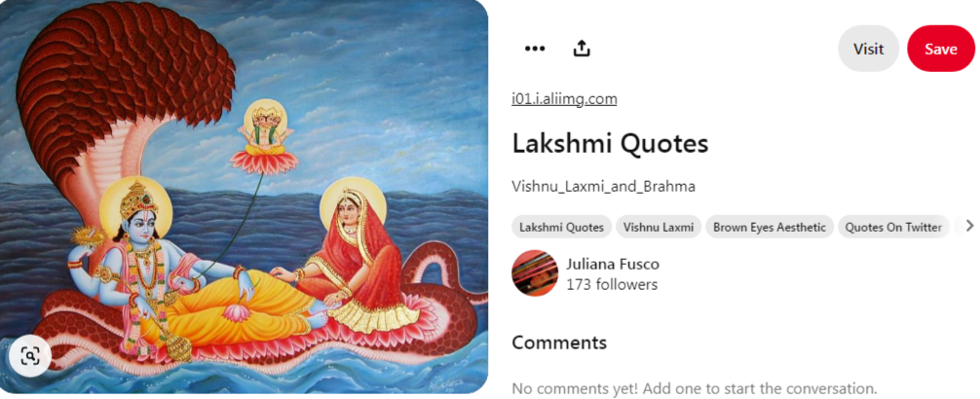
Task: Select the Vishnu Laxmi tag chip
Action: pos(659,228)
